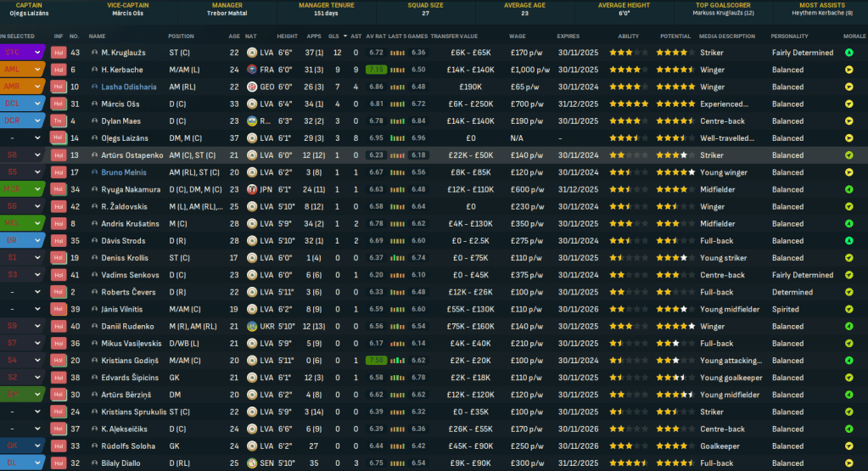Screen dimensions: 868x471
Task: Click the France flag for H. Kerbache
Action: point(252,70)
